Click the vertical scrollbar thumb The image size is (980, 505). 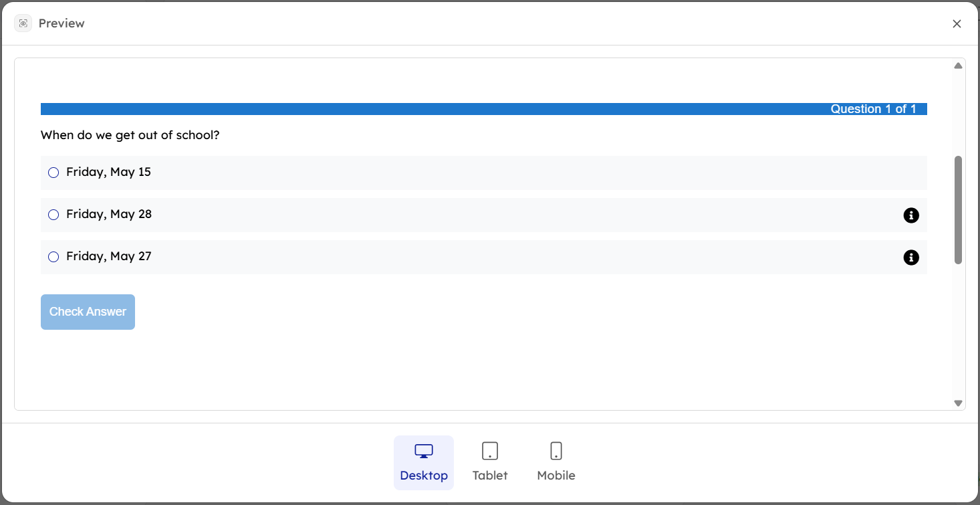click(958, 209)
